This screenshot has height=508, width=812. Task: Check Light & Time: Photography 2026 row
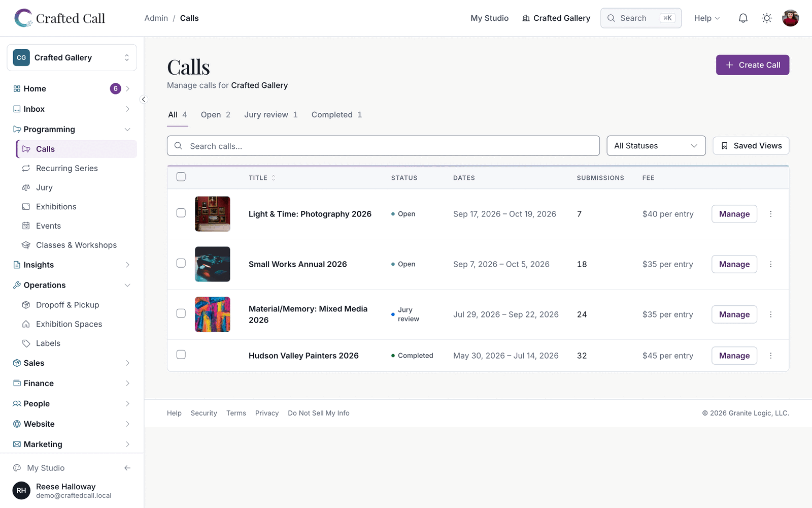point(181,213)
